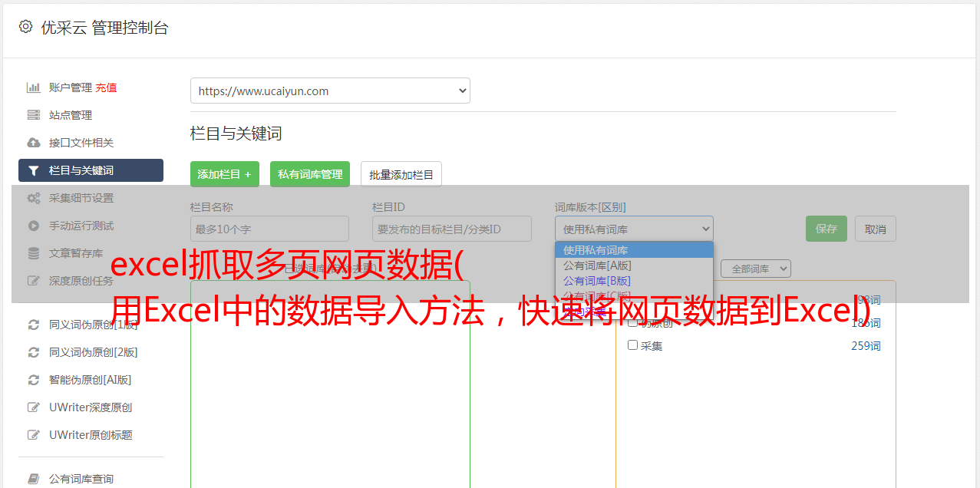This screenshot has height=488, width=980.
Task: Open 手动运行测试 in the sidebar
Action: (x=81, y=226)
